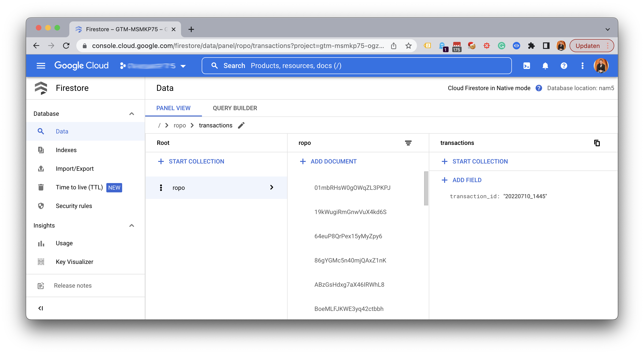Select document BoeMLFJKWE3yq42ctbbh
Image resolution: width=644 pixels, height=354 pixels.
click(x=349, y=309)
